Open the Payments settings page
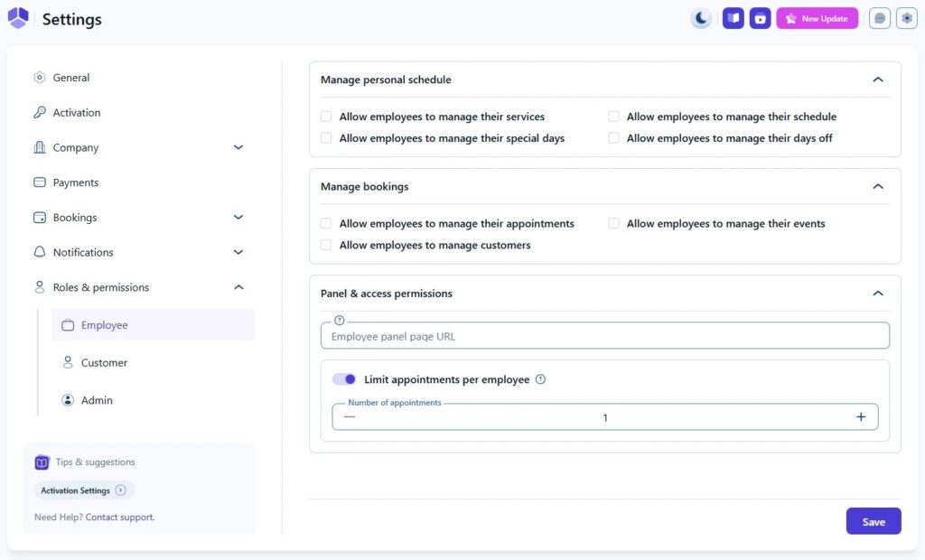The image size is (925, 560). (x=76, y=182)
